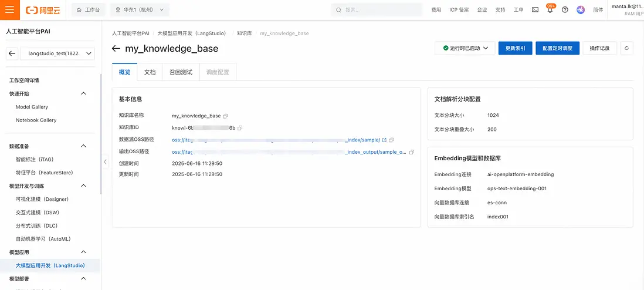The height and width of the screenshot is (290, 644).
Task: Click the purple AI assistant icon
Action: point(580,10)
